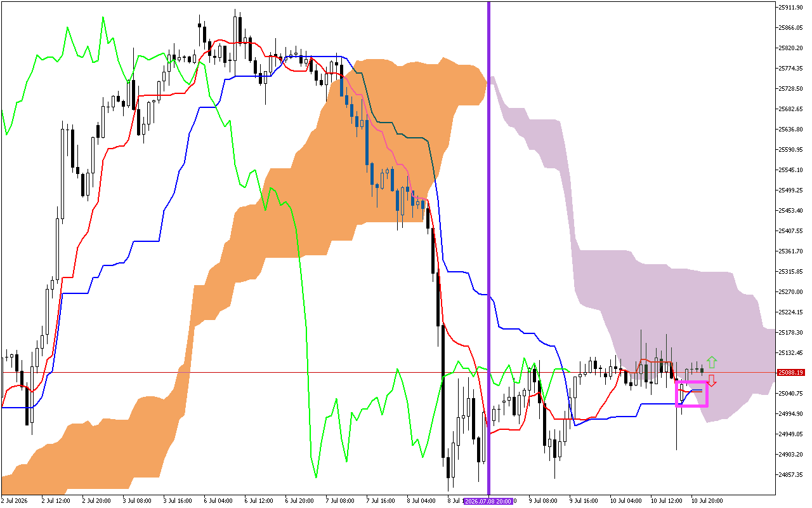Click price axis label 25132.45
This screenshot has width=812, height=508.
coord(792,352)
